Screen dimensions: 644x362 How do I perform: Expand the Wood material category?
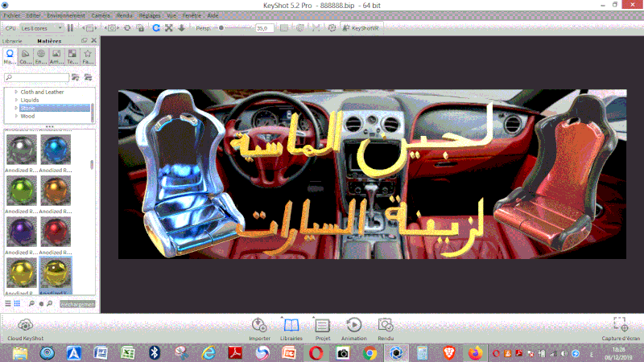pyautogui.click(x=15, y=116)
